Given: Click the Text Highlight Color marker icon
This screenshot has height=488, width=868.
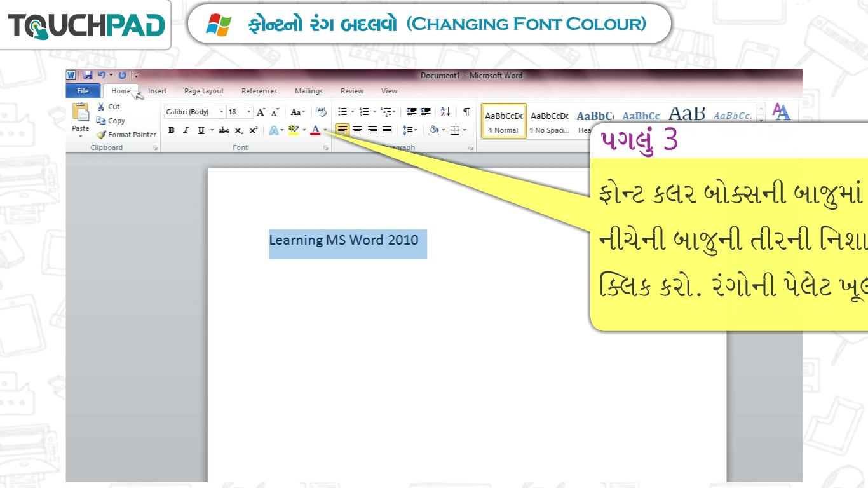Looking at the screenshot, I should pyautogui.click(x=293, y=130).
